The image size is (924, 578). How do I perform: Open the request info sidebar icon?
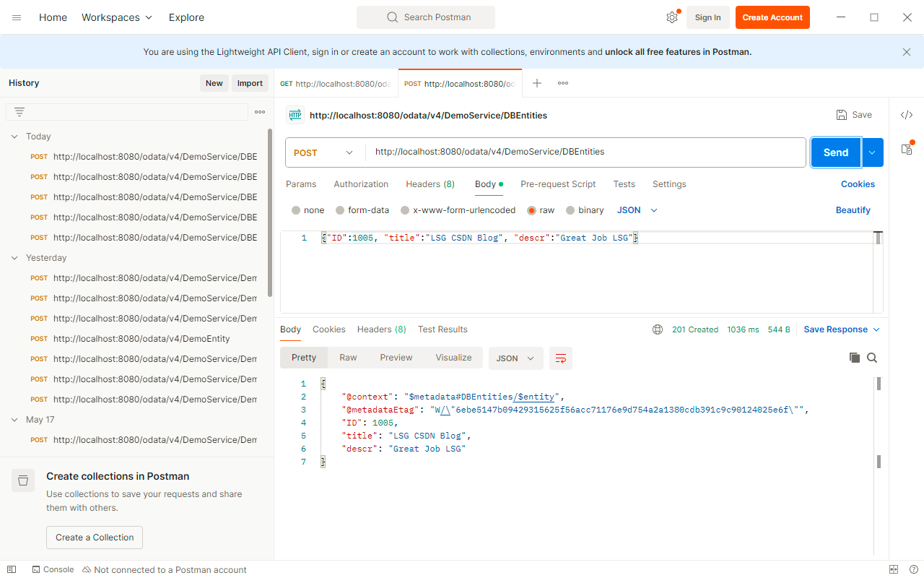tap(907, 148)
